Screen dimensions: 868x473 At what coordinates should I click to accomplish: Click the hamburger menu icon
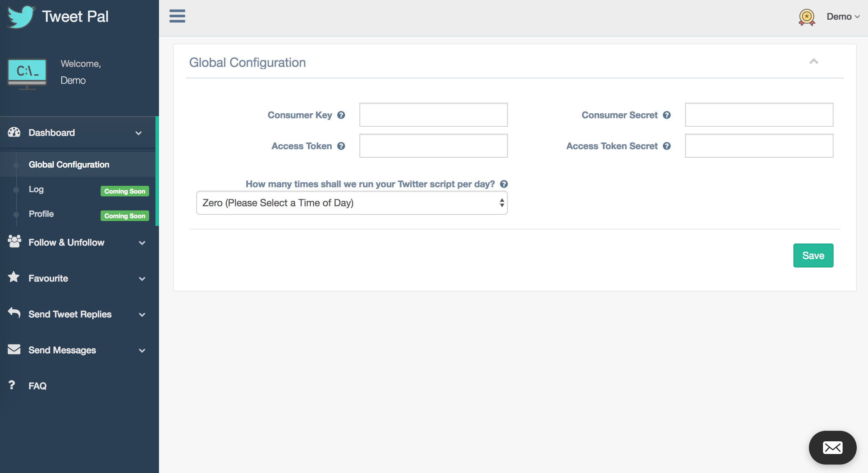[177, 16]
